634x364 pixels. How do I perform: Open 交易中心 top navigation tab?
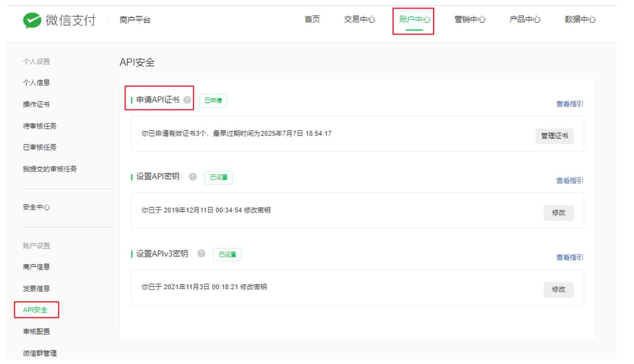[x=359, y=19]
